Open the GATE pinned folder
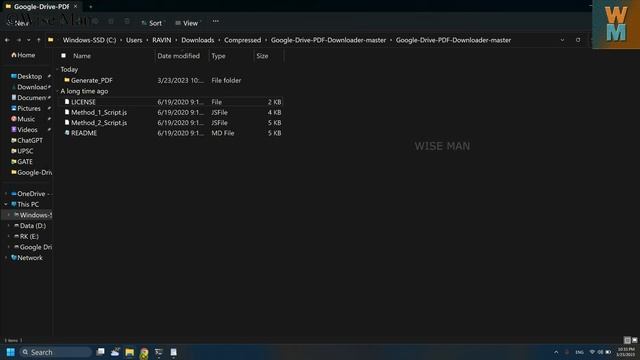Screen dimensions: 640x360 [x=22, y=162]
